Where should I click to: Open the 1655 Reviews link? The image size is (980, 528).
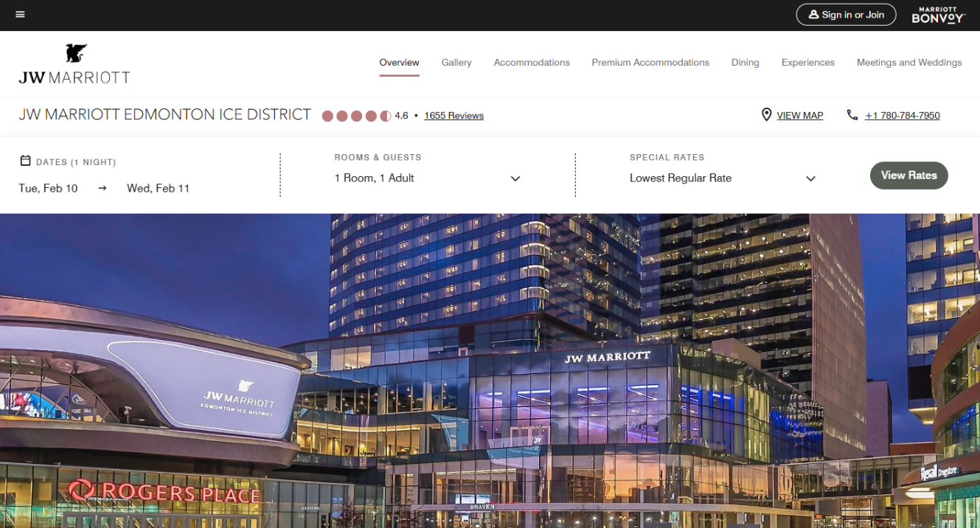click(x=453, y=116)
